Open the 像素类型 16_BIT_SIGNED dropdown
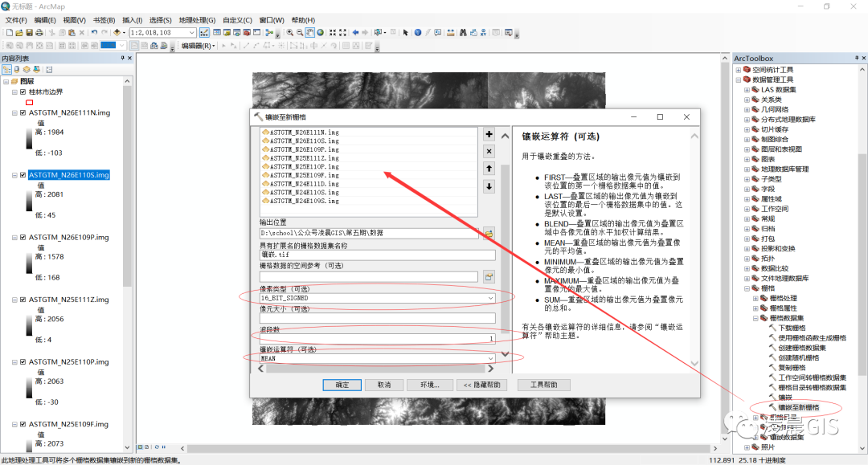Viewport: 868px width, 465px height. [x=490, y=298]
